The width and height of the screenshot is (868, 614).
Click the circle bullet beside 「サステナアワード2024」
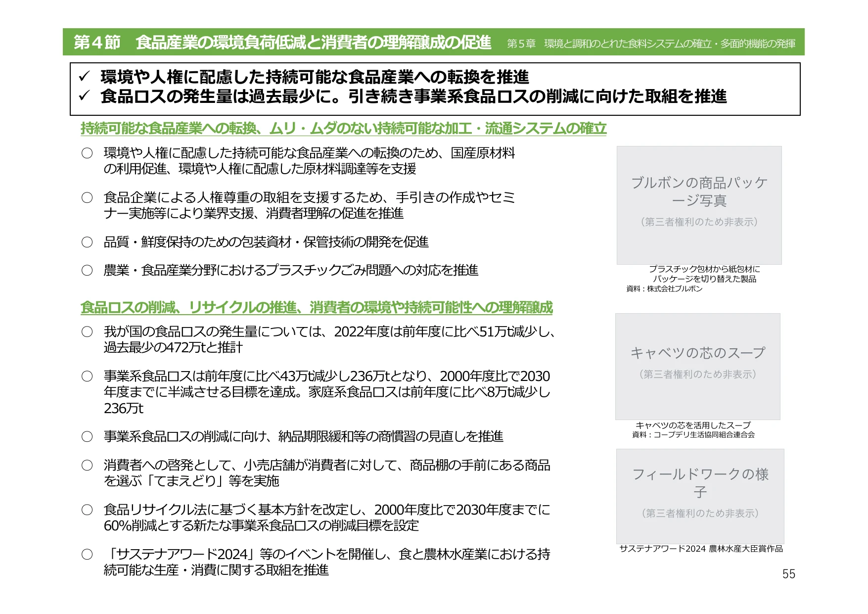tap(87, 554)
